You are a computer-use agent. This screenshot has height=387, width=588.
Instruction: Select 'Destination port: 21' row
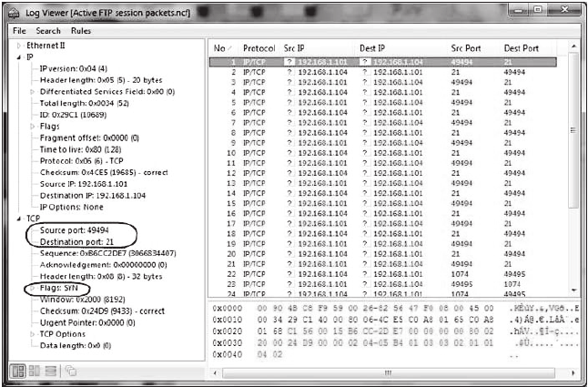(x=76, y=242)
